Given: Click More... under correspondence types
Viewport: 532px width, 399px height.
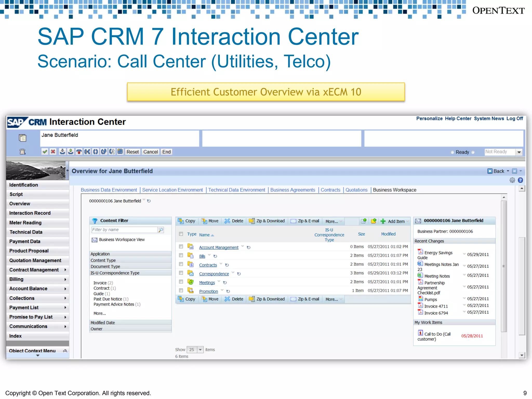Looking at the screenshot, I should pyautogui.click(x=100, y=313).
